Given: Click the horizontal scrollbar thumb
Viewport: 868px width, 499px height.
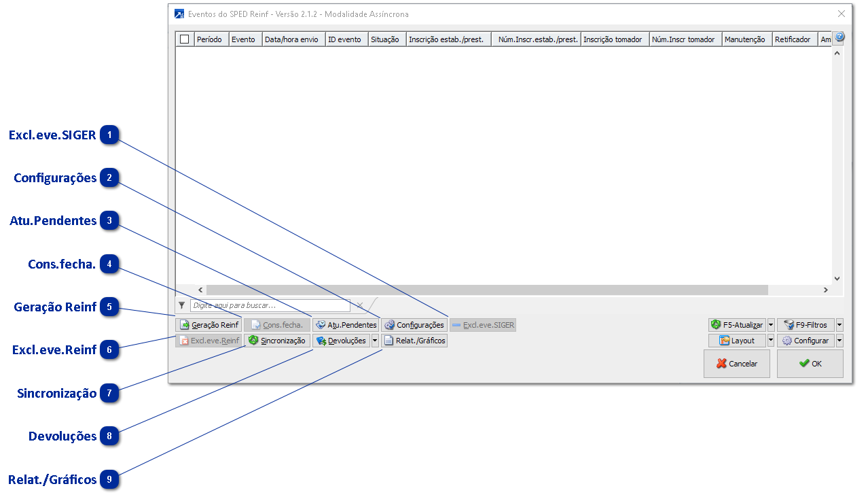Looking at the screenshot, I should tap(487, 290).
